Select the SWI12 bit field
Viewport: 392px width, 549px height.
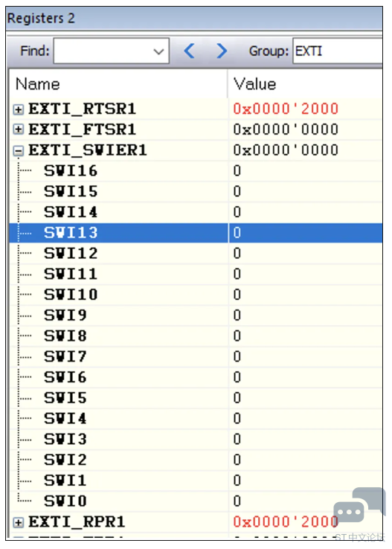click(71, 254)
